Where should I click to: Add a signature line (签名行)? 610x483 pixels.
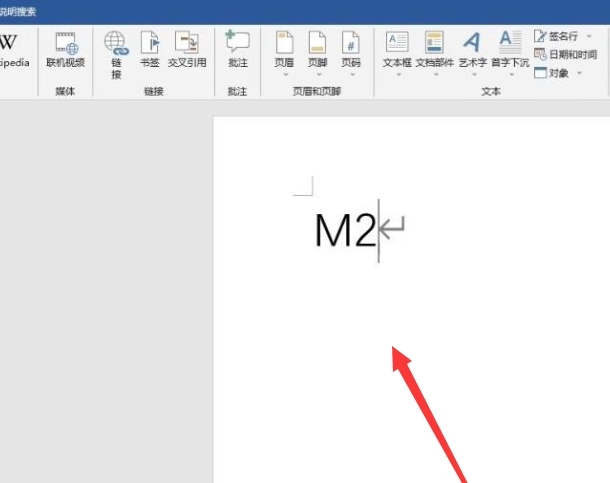556,36
